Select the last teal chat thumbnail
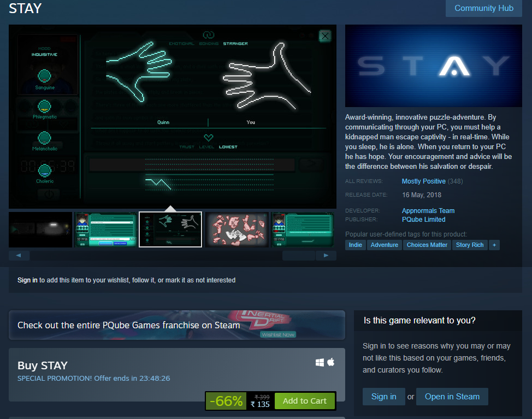This screenshot has height=419, width=532. [302, 229]
